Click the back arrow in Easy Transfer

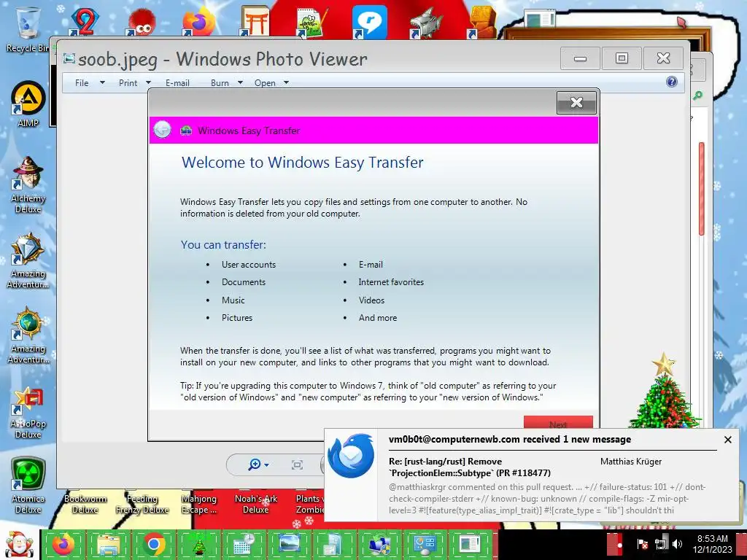coord(163,130)
